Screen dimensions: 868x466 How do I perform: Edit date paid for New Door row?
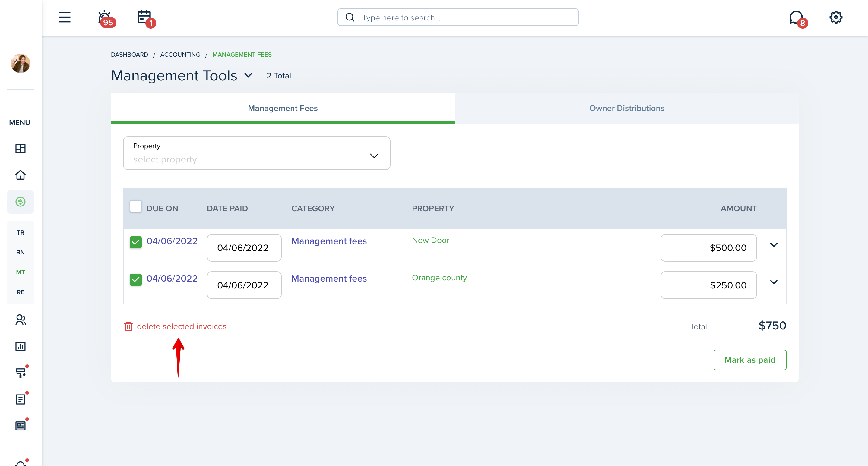[x=244, y=248]
